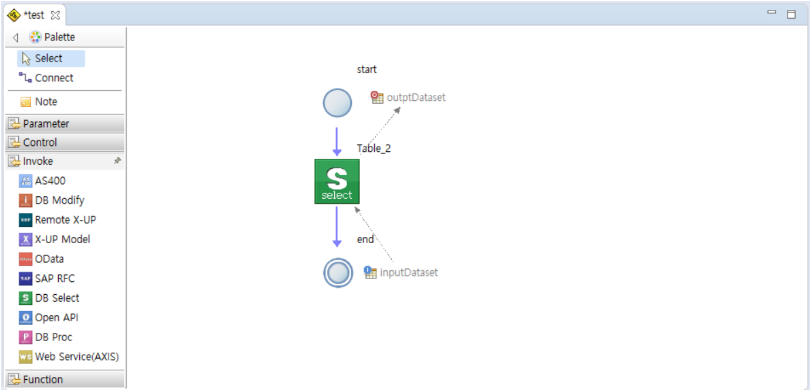Collapse the Palette with the arrow
The width and height of the screenshot is (811, 391).
click(16, 38)
